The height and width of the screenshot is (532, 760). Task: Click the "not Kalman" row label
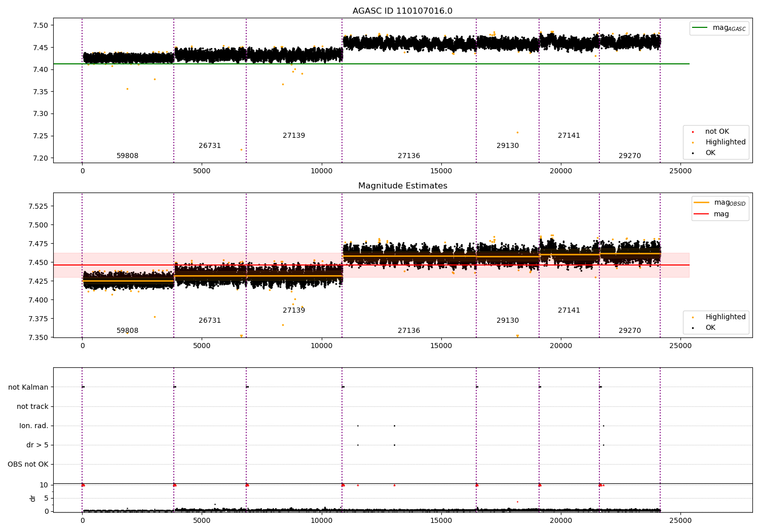coord(28,388)
